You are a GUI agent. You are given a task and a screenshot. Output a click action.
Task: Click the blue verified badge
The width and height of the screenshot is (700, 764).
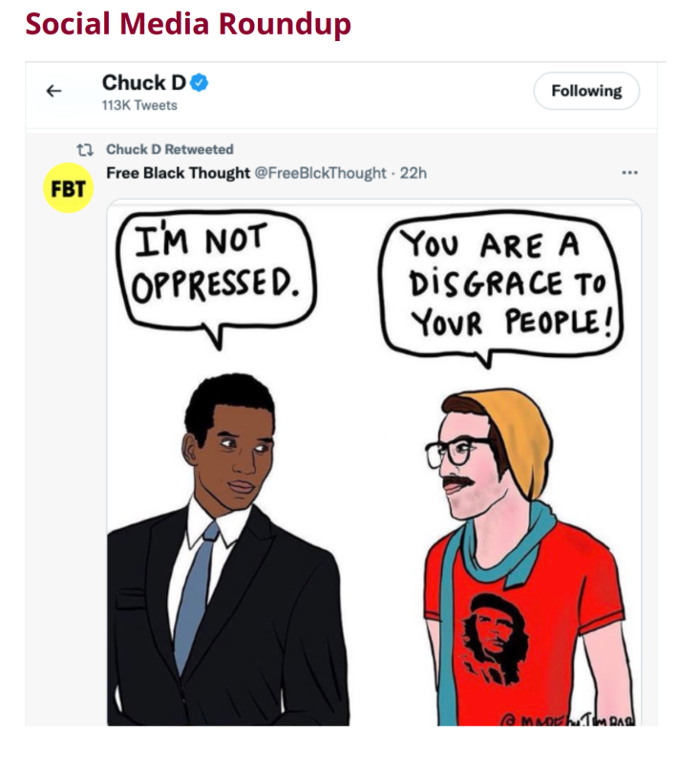199,83
